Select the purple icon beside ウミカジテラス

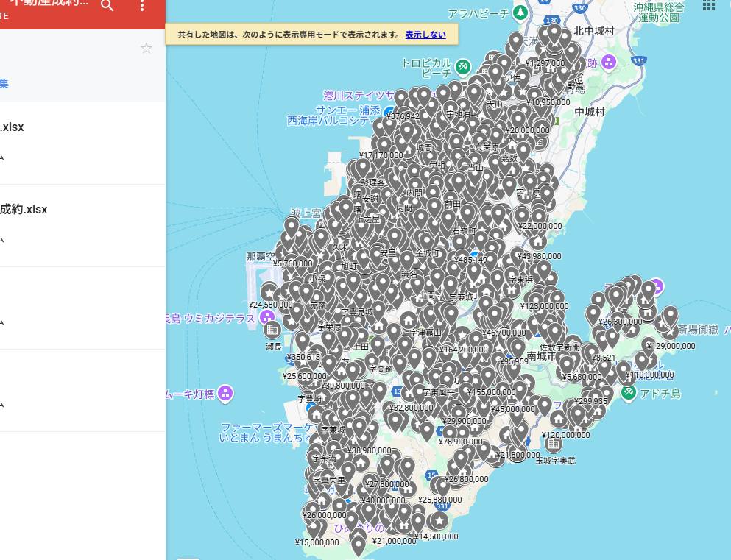pos(267,317)
